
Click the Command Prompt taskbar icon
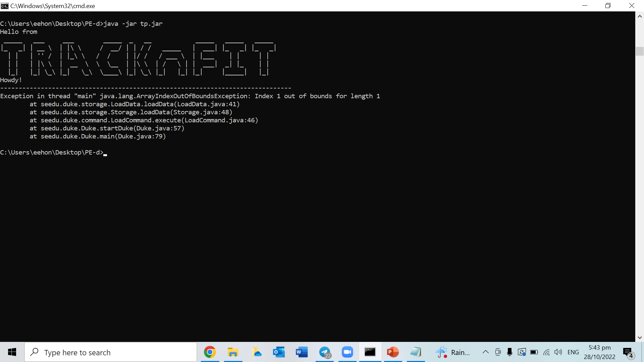(370, 352)
